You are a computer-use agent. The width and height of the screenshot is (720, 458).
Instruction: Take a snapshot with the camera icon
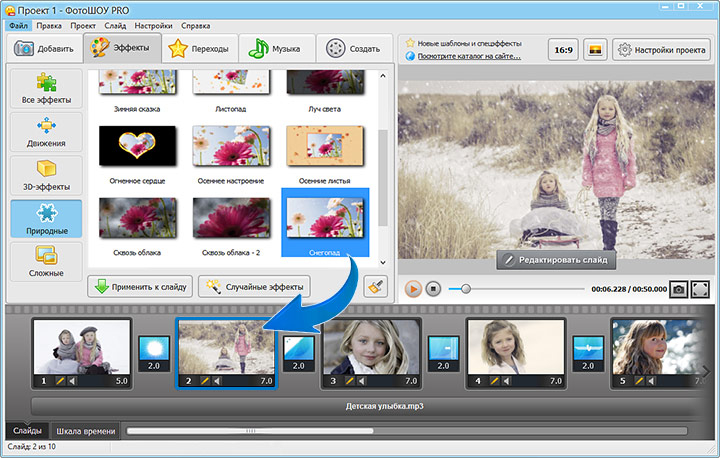point(678,289)
